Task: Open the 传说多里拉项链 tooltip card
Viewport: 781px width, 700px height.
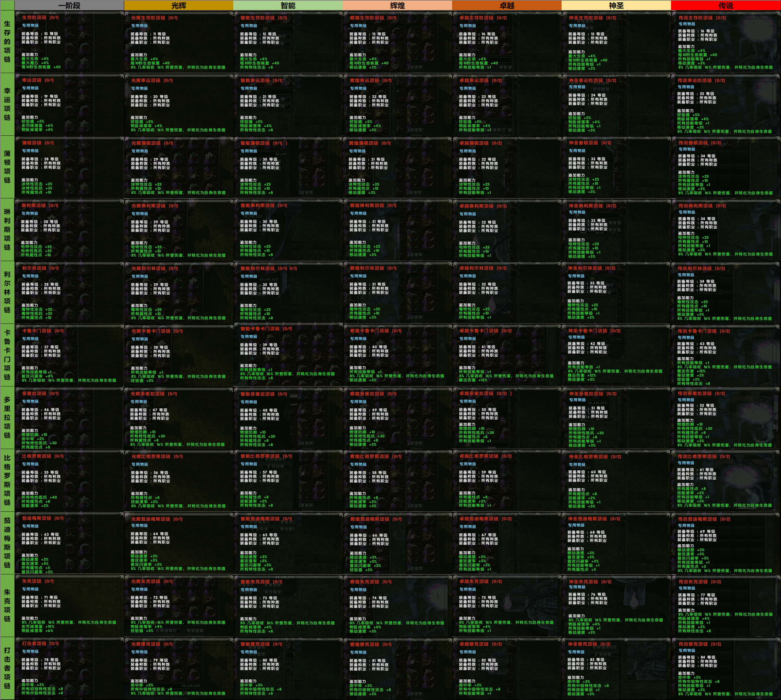Action: click(726, 418)
